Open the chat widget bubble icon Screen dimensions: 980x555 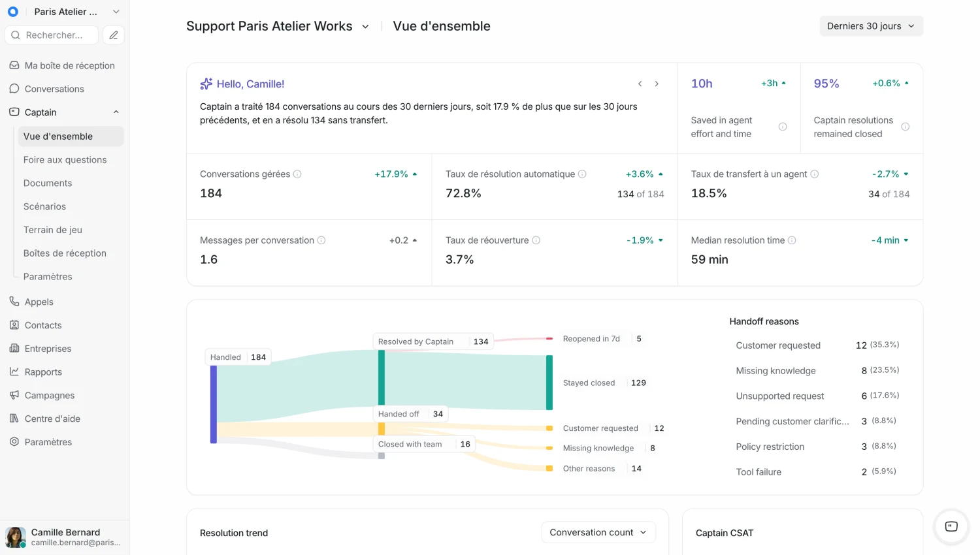tap(951, 526)
